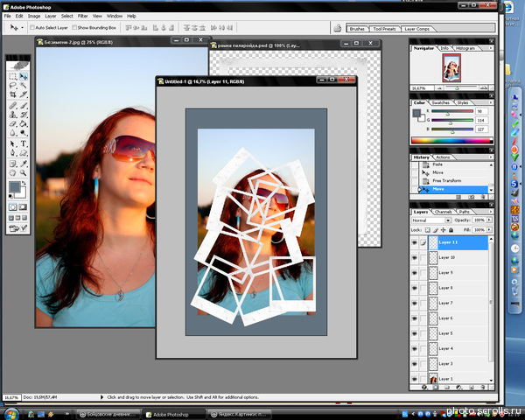
Task: Select the Pen tool
Action: coord(13,153)
